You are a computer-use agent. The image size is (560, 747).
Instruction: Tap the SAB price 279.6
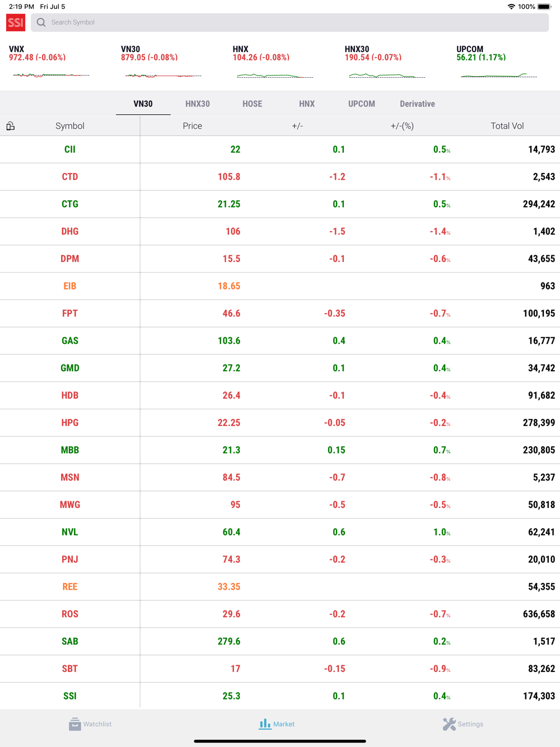[229, 642]
